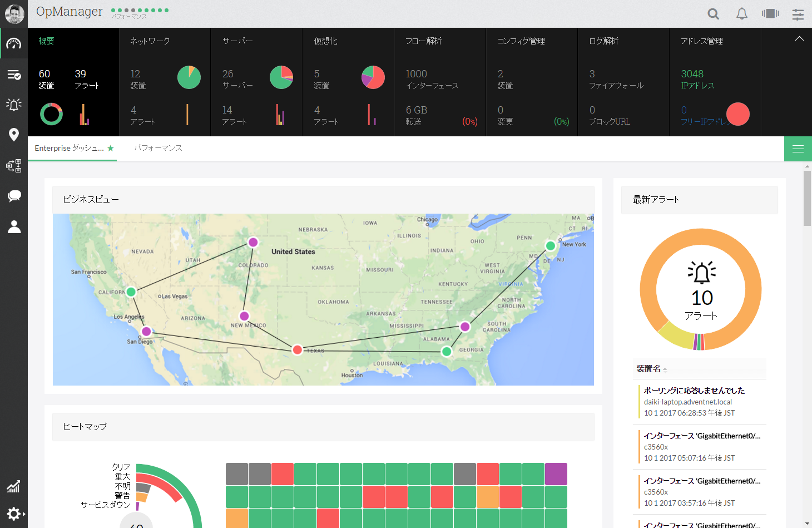
Task: Open the dashboard gauge icon in sidebar
Action: 14,44
